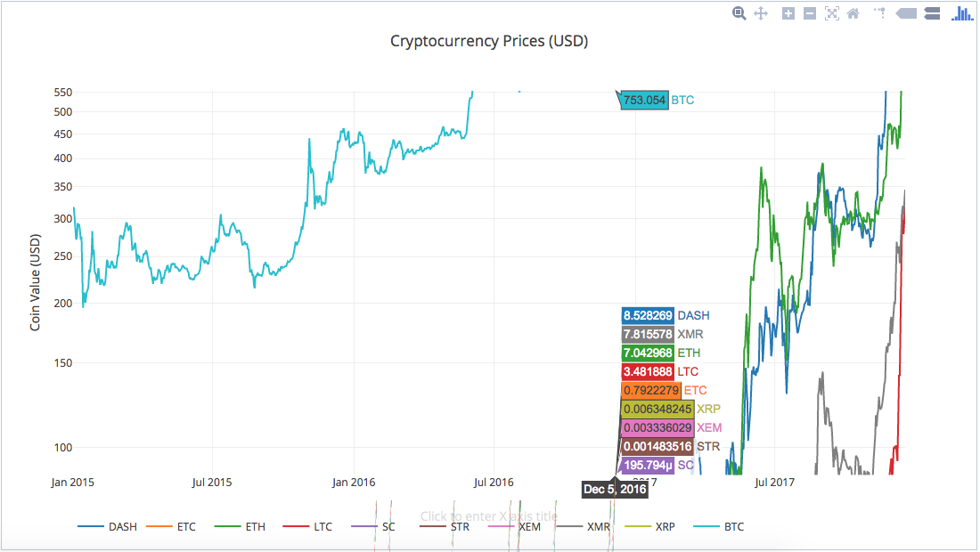Toggle BTC trace in legend
Image resolution: width=980 pixels, height=552 pixels.
719,527
